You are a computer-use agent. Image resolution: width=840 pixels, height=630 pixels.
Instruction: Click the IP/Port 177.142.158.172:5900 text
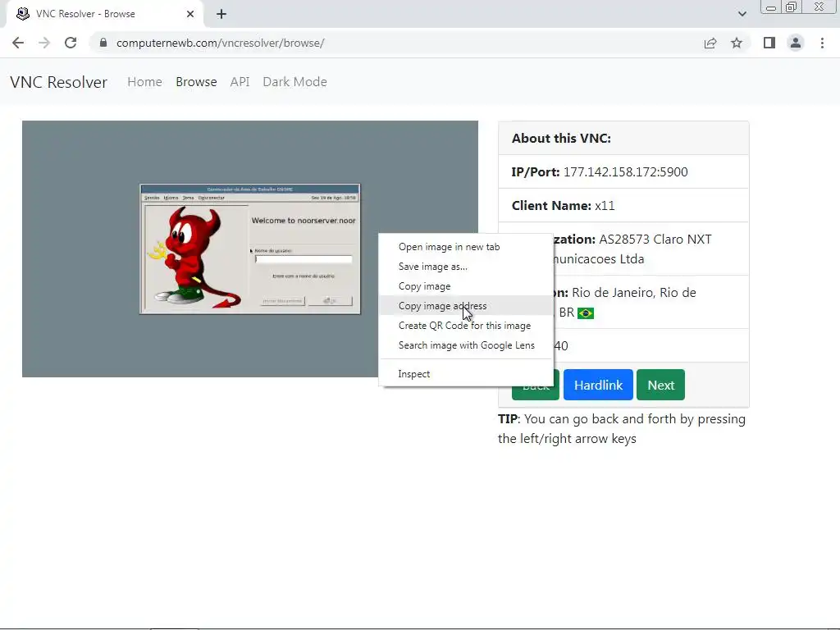(600, 172)
